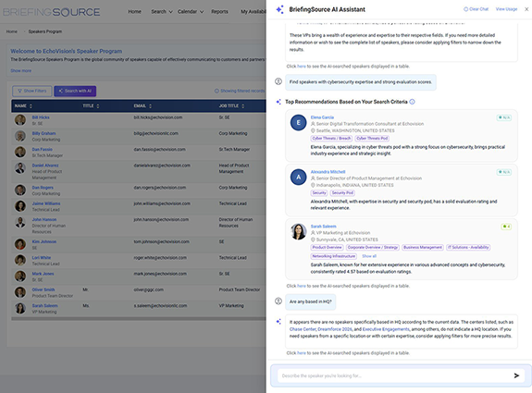Click Daniel Alvarez profile photo
This screenshot has width=532, height=393.
click(x=20, y=168)
